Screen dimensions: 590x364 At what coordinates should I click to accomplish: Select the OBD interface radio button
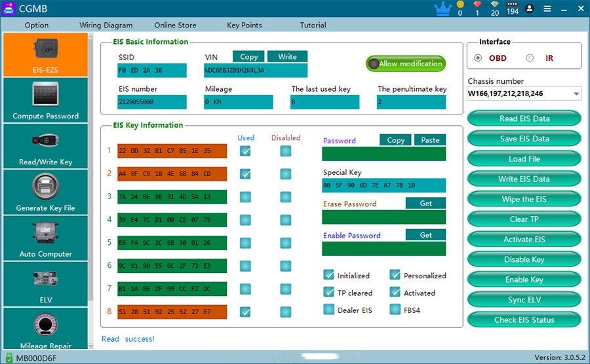(x=478, y=58)
